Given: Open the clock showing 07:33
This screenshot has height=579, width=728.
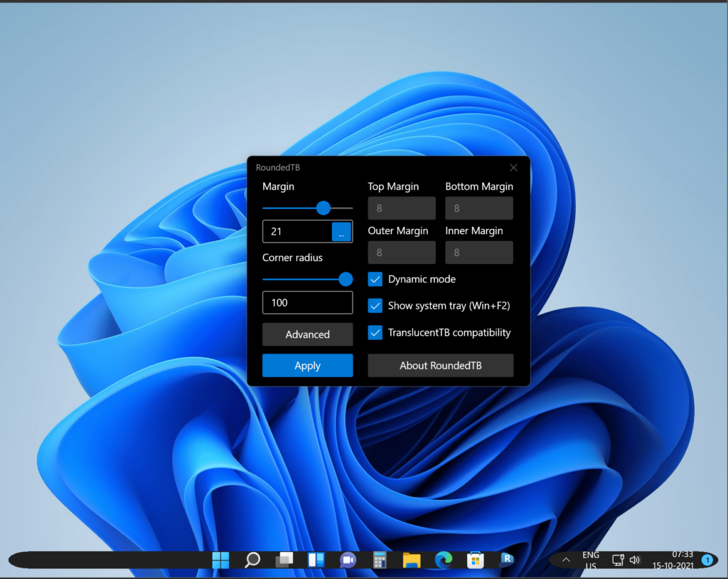Looking at the screenshot, I should [x=673, y=560].
